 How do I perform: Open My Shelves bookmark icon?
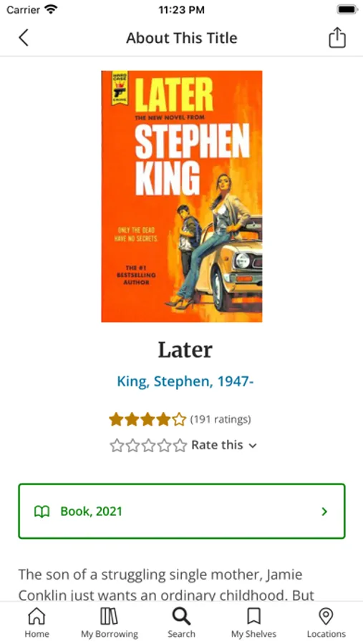[x=253, y=617]
